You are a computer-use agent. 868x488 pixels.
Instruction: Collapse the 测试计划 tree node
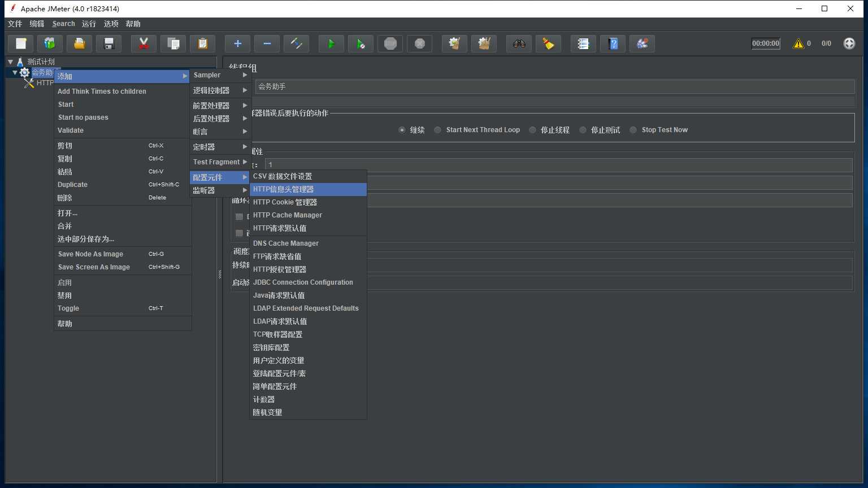pos(10,62)
